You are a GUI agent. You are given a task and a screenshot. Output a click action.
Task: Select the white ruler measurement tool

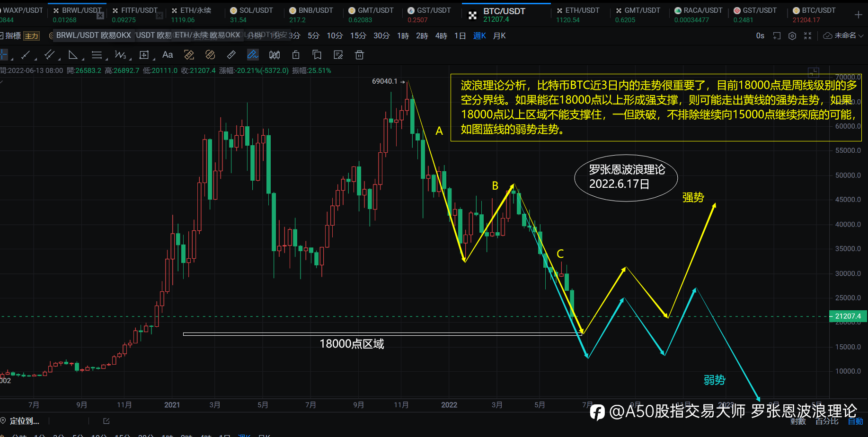click(x=231, y=55)
